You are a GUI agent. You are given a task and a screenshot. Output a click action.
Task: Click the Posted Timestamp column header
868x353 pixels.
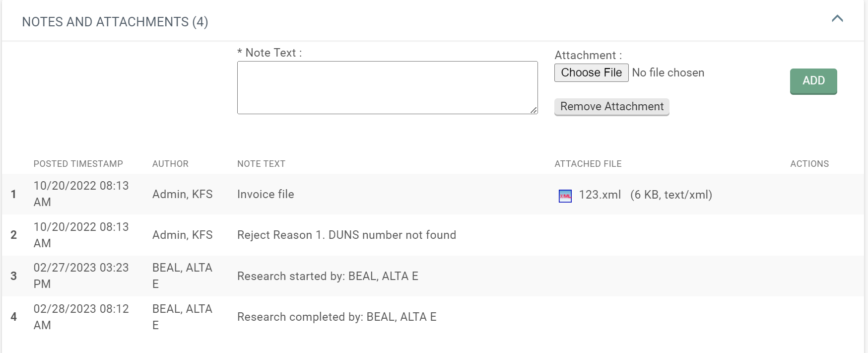[x=78, y=164]
